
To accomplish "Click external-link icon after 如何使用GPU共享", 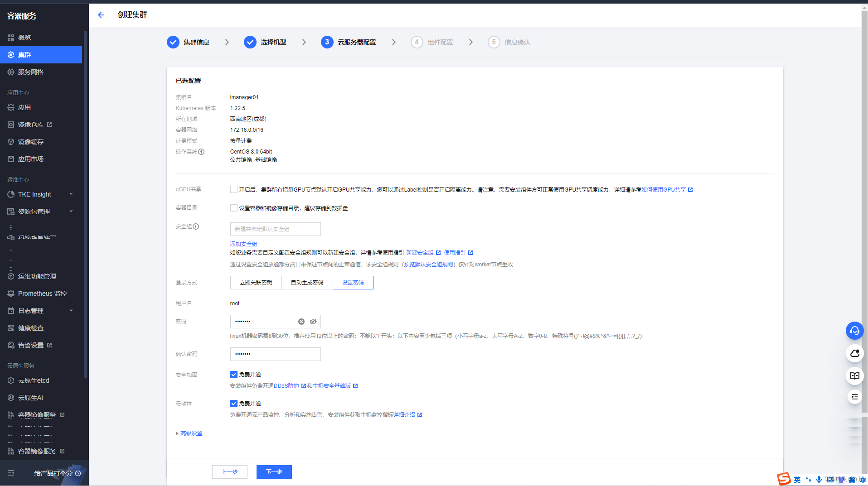I will [x=690, y=190].
